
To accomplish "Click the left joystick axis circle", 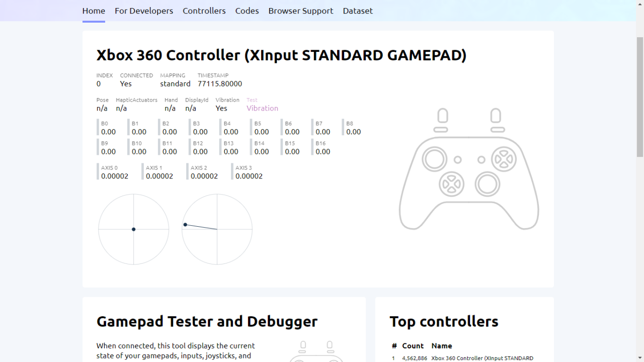I will click(134, 229).
